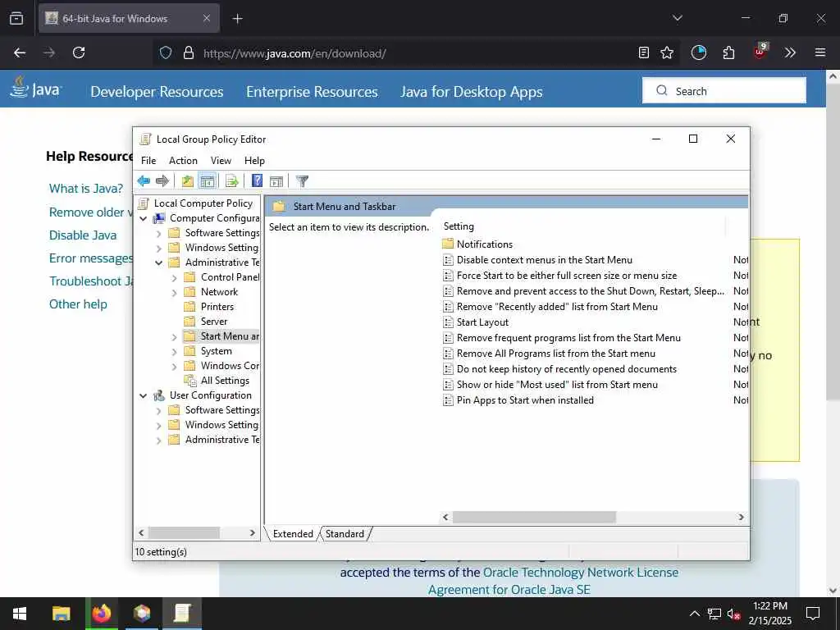Screen dimensions: 840x630
Task: Click the Java site Search field
Action: click(x=724, y=90)
